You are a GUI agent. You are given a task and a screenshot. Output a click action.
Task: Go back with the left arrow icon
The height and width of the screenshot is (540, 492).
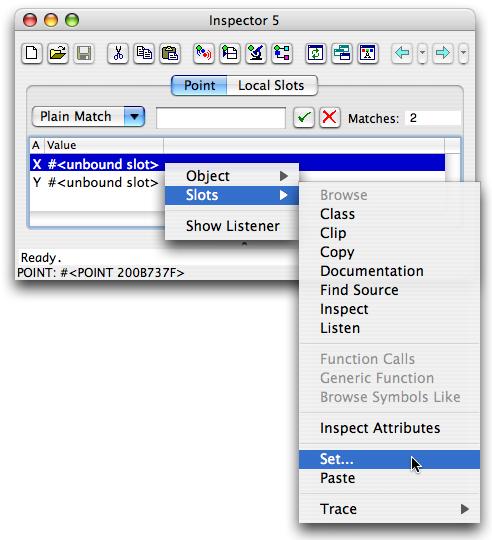(402, 53)
